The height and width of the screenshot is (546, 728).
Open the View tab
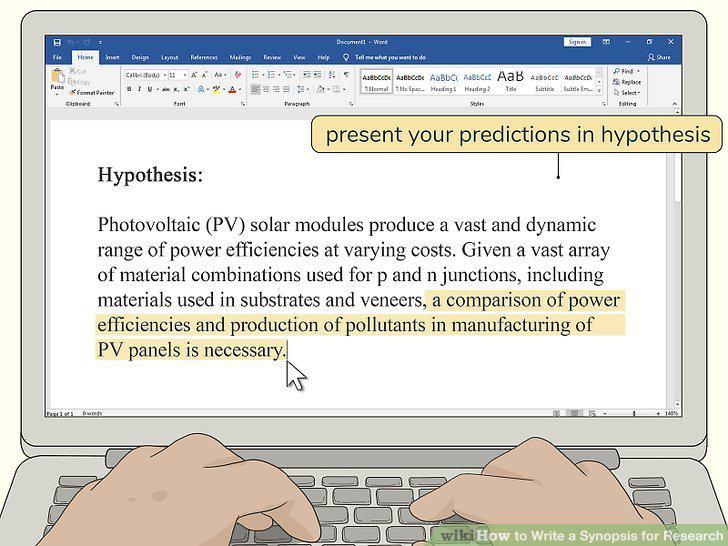click(299, 57)
